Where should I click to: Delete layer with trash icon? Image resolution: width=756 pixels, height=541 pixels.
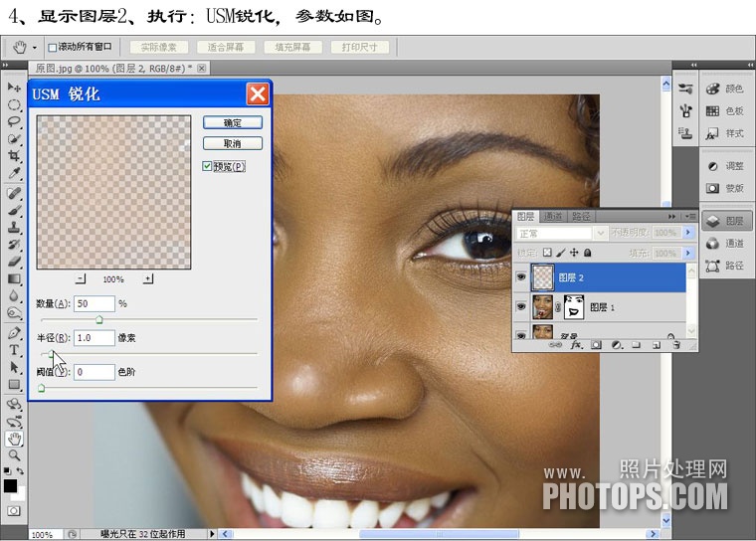(x=676, y=345)
